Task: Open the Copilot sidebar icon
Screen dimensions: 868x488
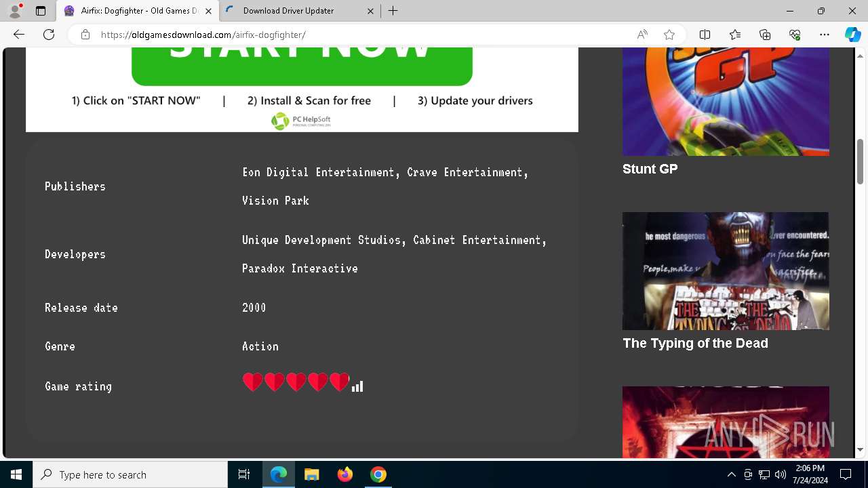Action: (852, 35)
